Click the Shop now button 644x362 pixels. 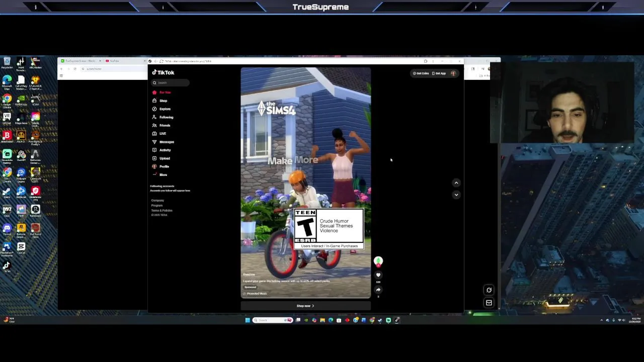click(x=305, y=306)
